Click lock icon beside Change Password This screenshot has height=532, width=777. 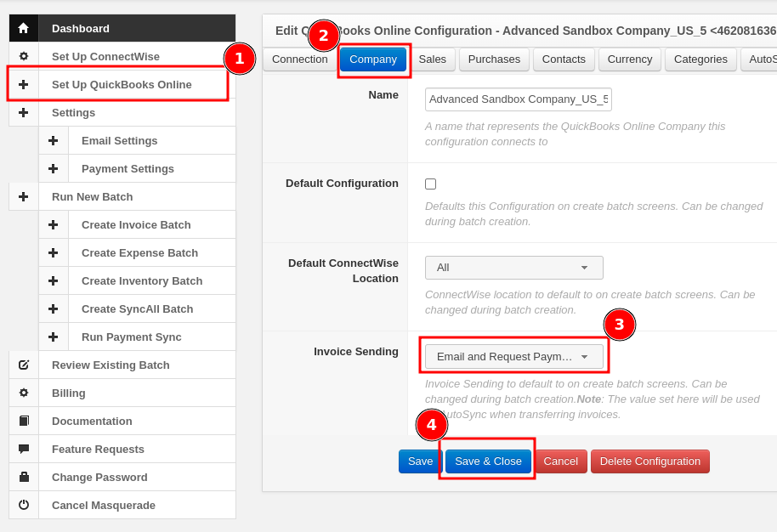coord(23,477)
